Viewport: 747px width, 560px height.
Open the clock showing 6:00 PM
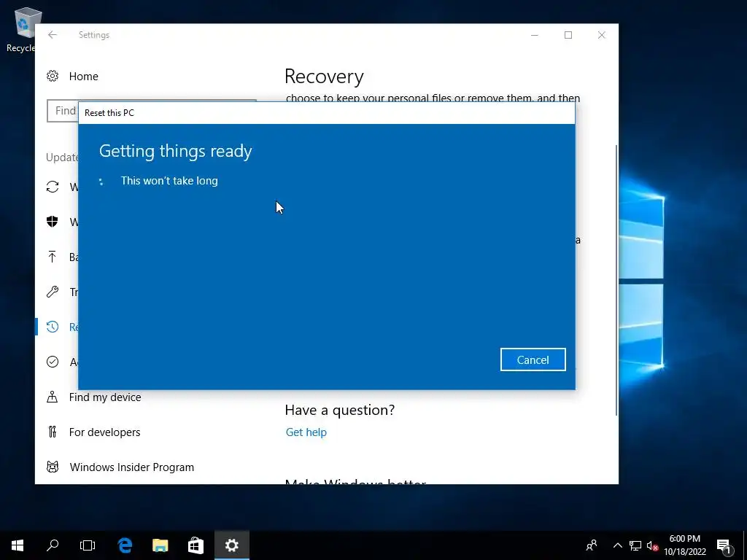[x=684, y=545]
